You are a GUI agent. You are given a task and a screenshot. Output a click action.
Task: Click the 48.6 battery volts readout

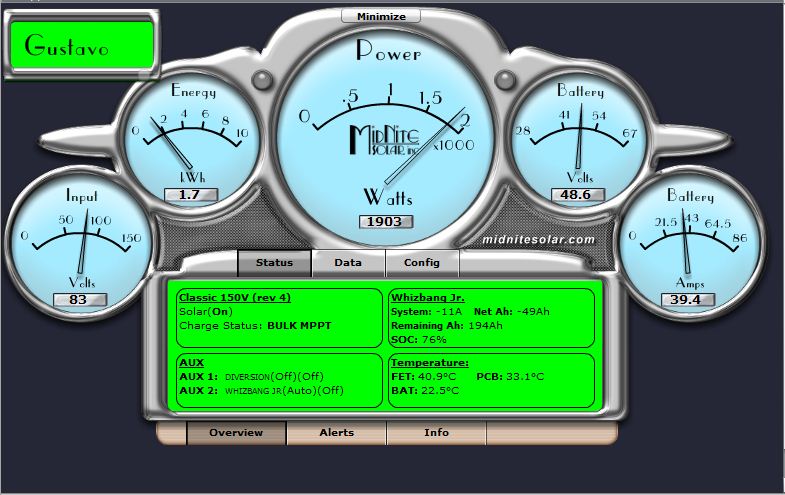[x=577, y=195]
